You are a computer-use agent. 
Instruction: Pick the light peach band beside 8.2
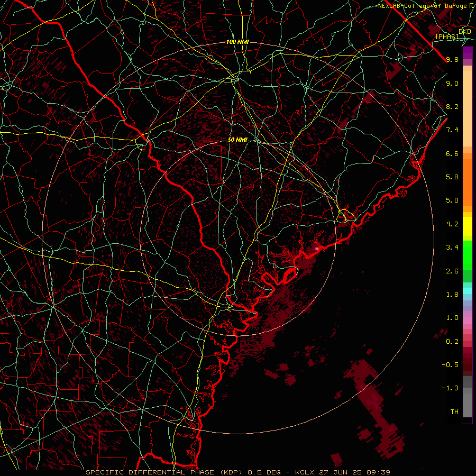[x=467, y=108]
